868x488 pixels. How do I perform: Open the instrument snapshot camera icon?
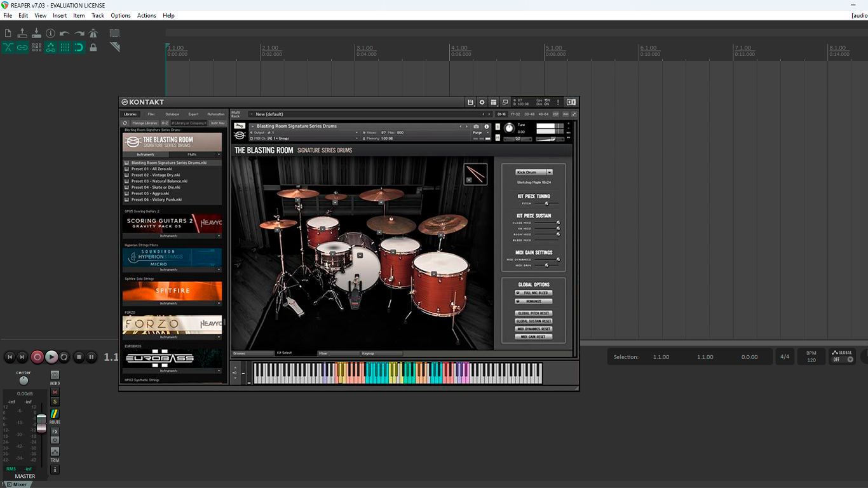point(477,126)
